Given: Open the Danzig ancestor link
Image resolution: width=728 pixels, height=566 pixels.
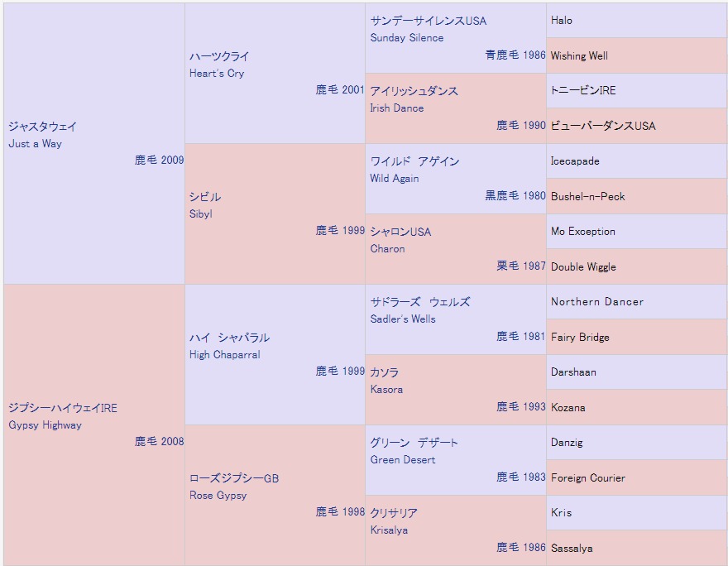Looking at the screenshot, I should (x=568, y=443).
